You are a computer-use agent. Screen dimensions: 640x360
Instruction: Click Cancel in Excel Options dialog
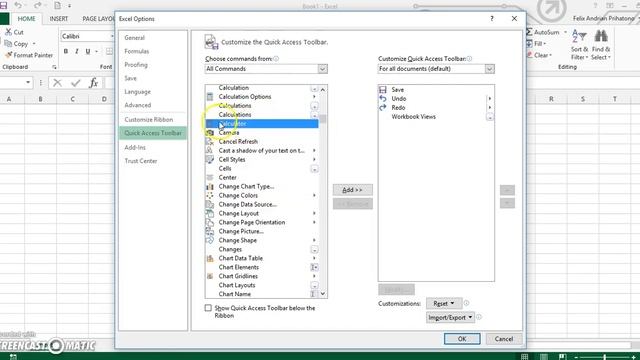(x=504, y=339)
